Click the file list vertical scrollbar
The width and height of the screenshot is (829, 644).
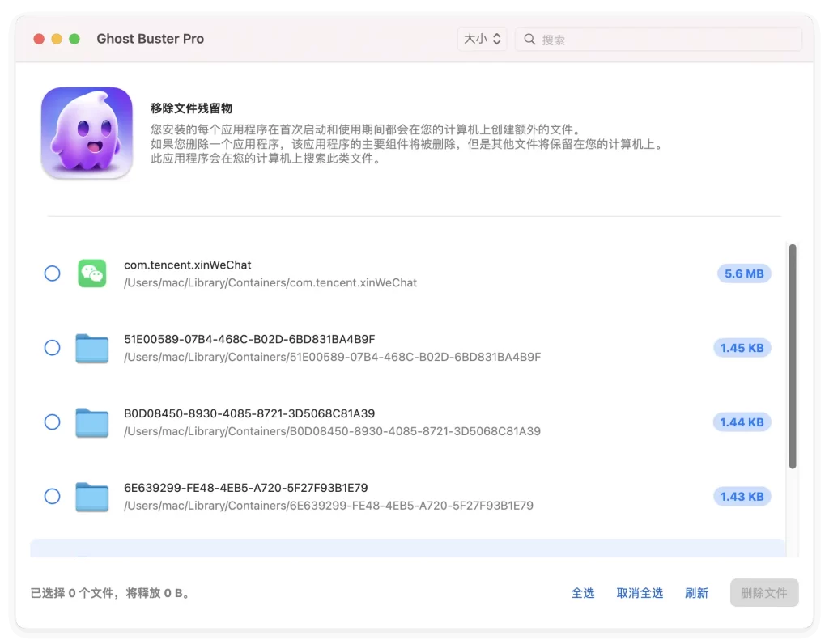coord(793,356)
